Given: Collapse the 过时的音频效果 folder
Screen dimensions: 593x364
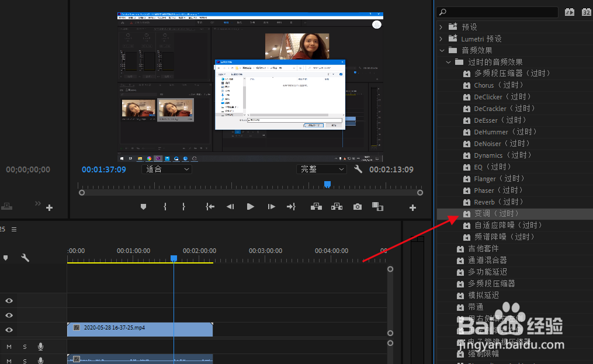Looking at the screenshot, I should click(x=448, y=62).
